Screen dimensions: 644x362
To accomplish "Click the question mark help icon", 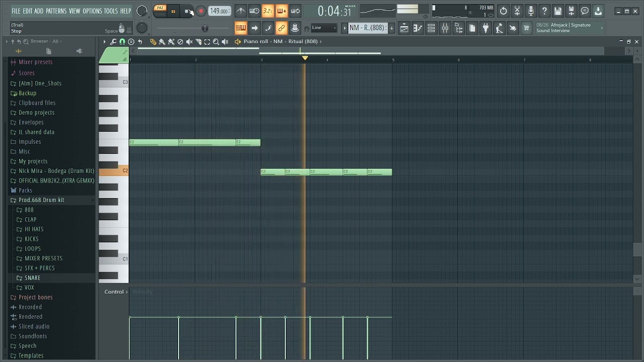I will pos(544,11).
